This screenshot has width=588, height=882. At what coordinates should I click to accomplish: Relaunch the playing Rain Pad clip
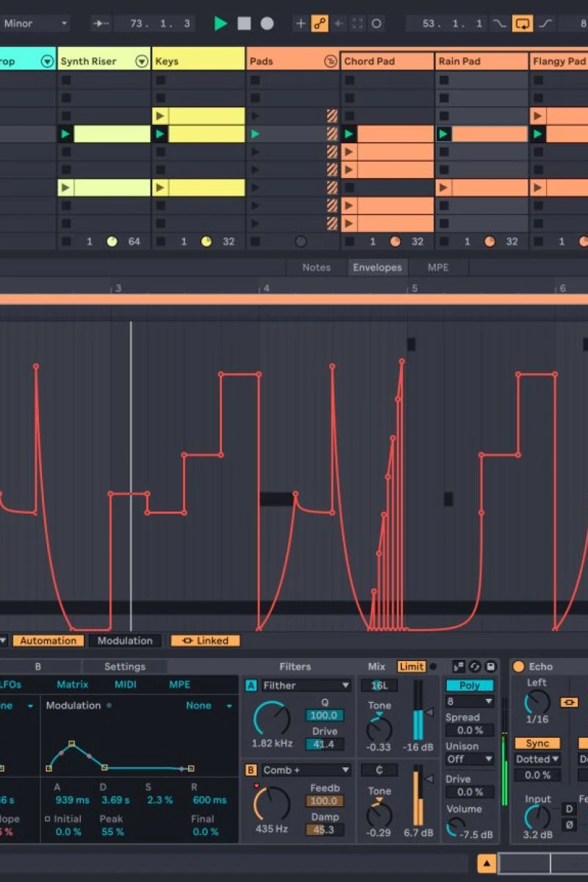pos(444,134)
